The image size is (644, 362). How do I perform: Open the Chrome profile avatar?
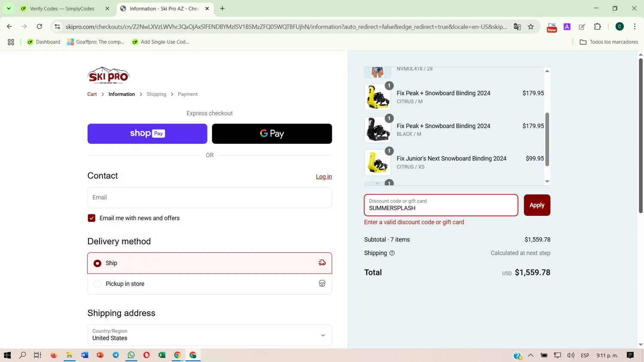point(620,27)
